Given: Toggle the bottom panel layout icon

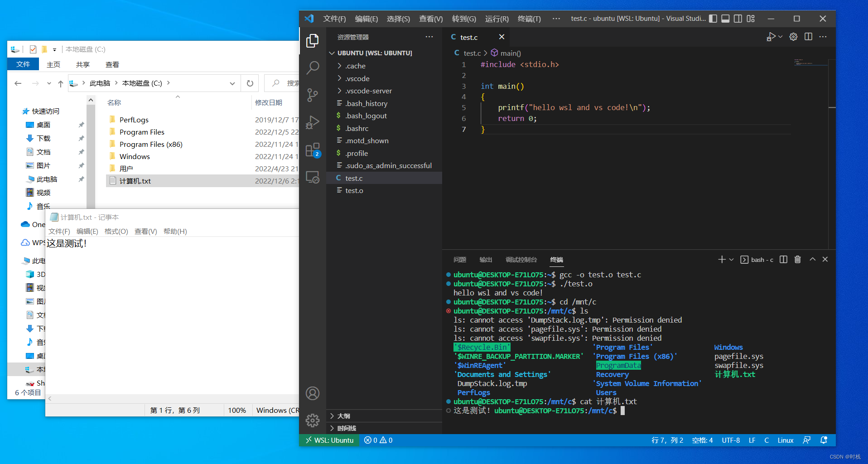Looking at the screenshot, I should pos(725,19).
